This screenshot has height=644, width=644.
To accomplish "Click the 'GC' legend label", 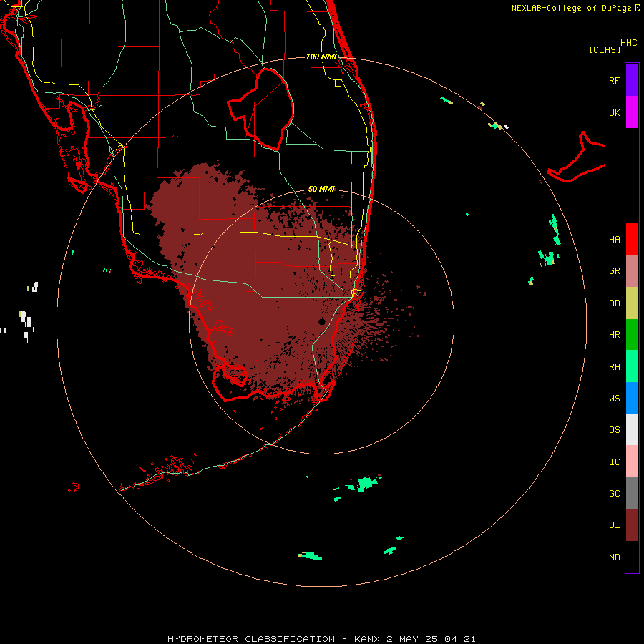I will coord(614,494).
